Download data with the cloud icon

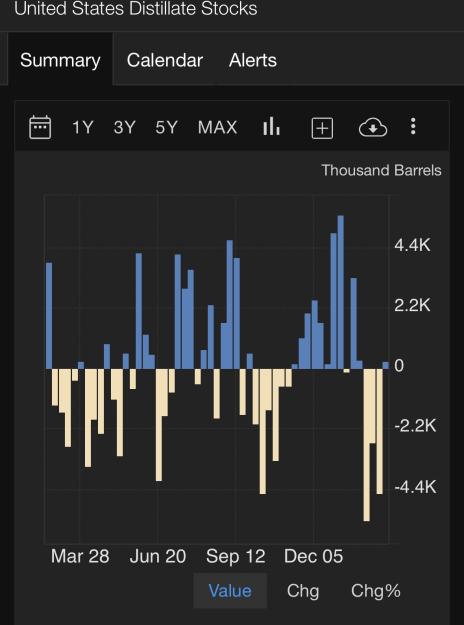pyautogui.click(x=373, y=128)
